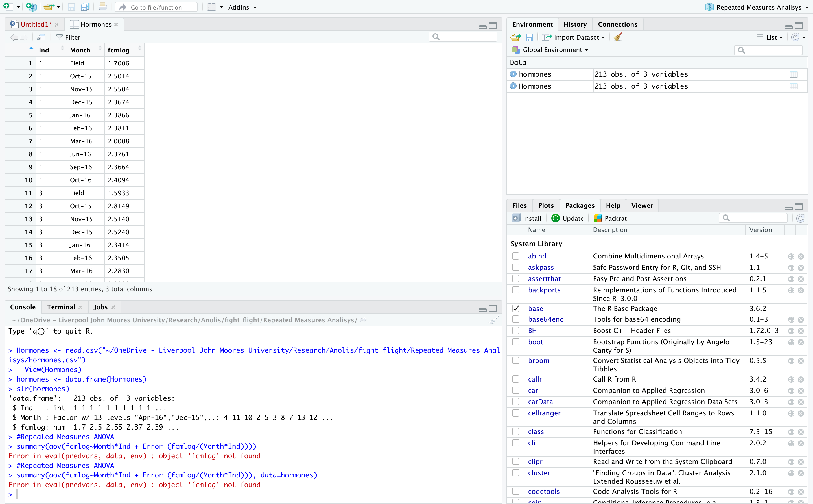The height and width of the screenshot is (504, 813).
Task: Sort by the Month column header
Action: (86, 50)
